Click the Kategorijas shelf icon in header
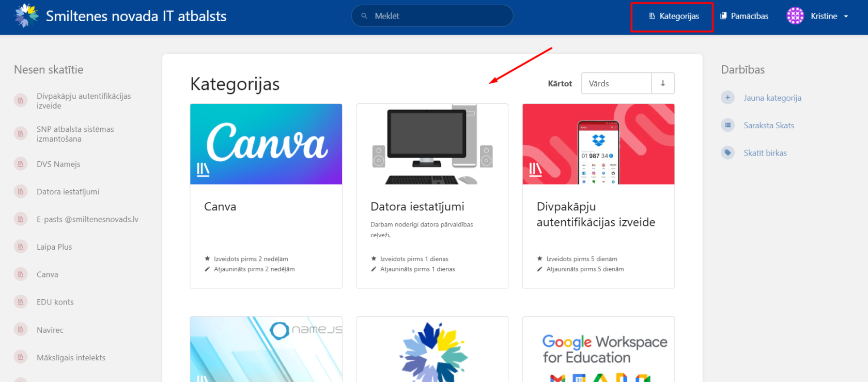This screenshot has height=382, width=868. pyautogui.click(x=652, y=16)
